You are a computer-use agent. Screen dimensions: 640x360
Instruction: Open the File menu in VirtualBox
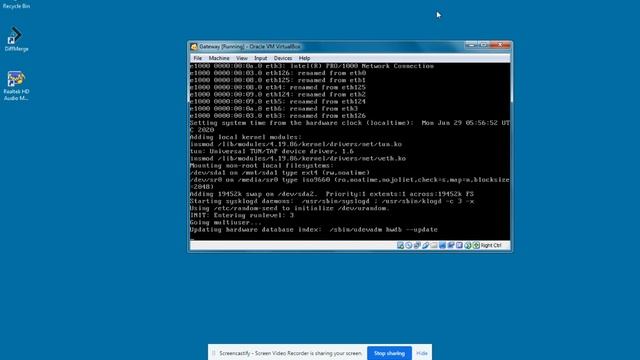(198, 58)
